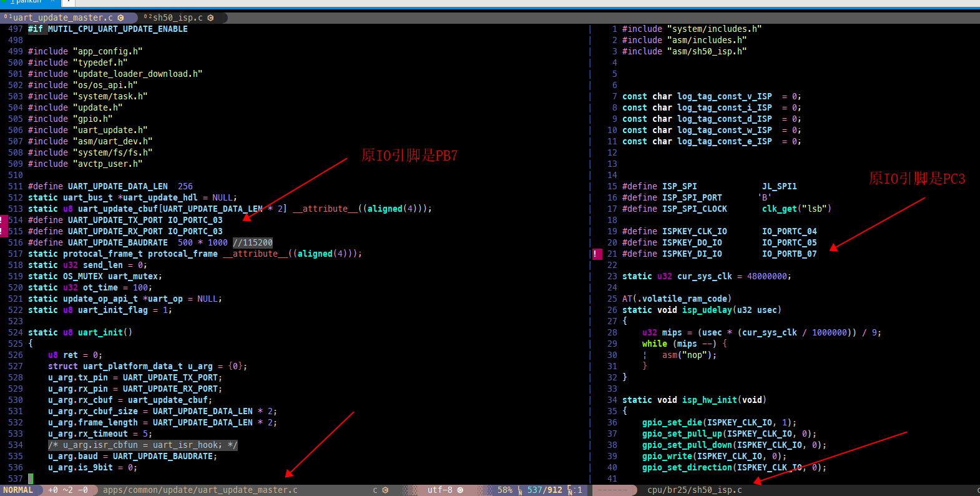Image resolution: width=980 pixels, height=496 pixels.
Task: Click 58% file position indicator
Action: 504,490
